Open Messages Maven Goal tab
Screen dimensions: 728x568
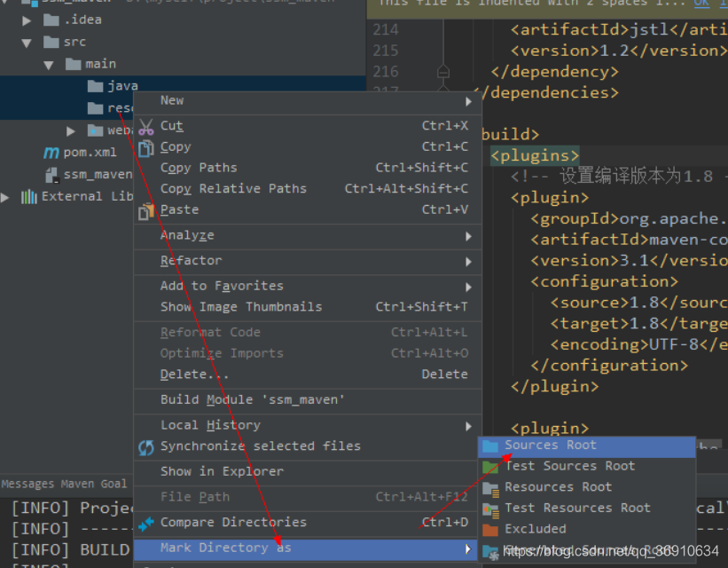click(64, 485)
